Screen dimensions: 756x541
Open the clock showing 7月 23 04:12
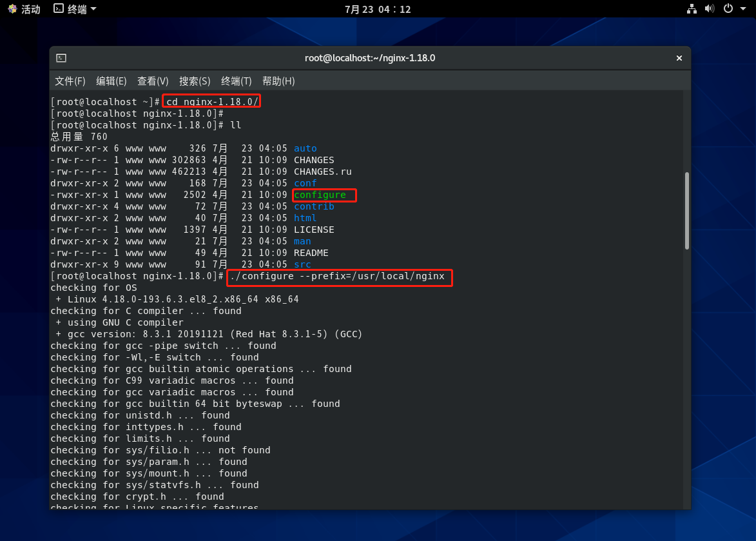(x=378, y=9)
